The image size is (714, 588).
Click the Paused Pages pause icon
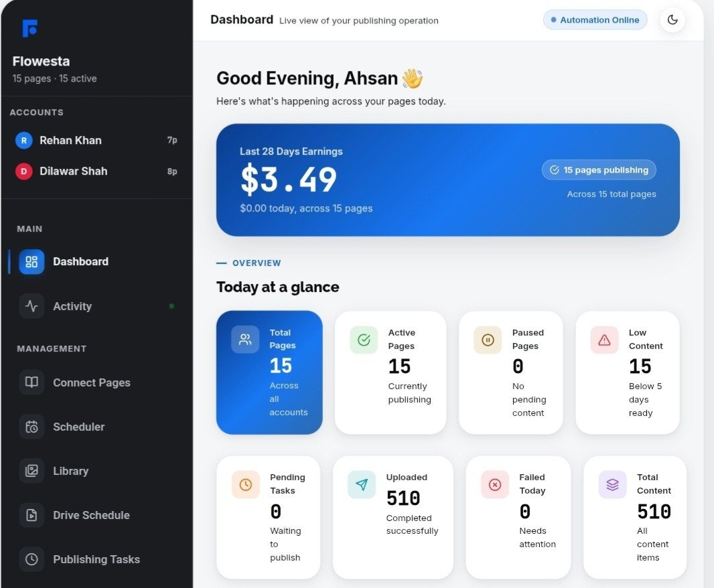tap(488, 340)
